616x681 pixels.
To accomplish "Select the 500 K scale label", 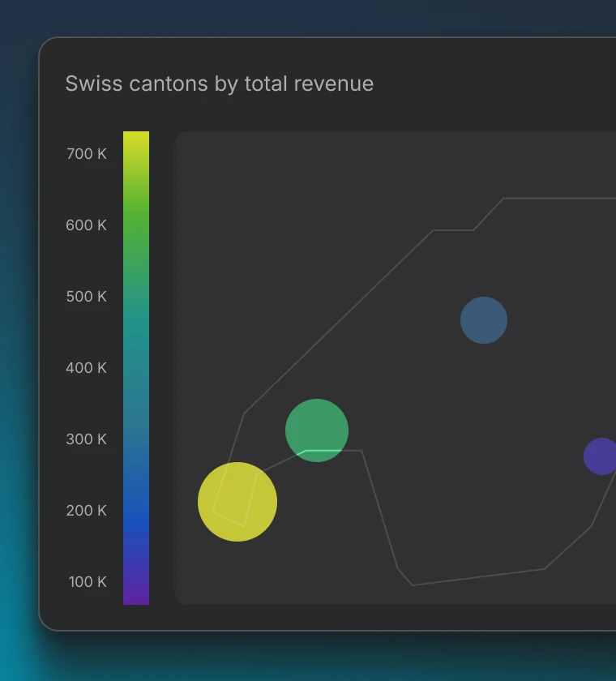I will (87, 297).
